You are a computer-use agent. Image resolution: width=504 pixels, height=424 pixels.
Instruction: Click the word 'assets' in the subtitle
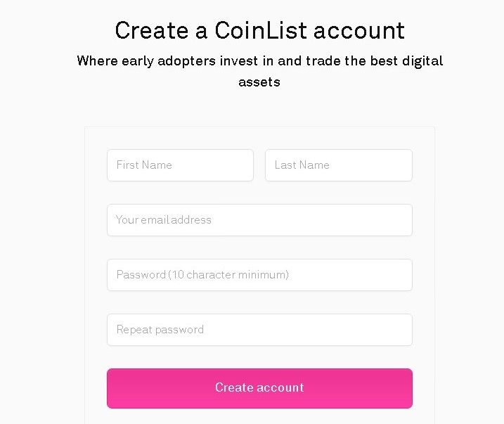tap(259, 82)
